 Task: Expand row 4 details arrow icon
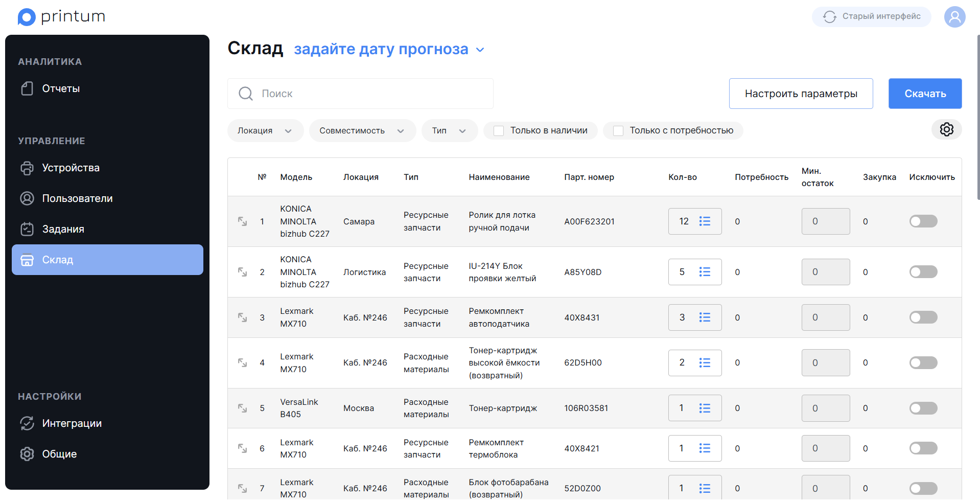pos(242,362)
